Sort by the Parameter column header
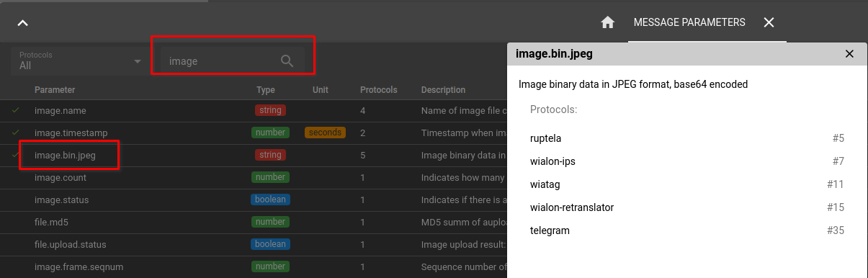 [55, 90]
